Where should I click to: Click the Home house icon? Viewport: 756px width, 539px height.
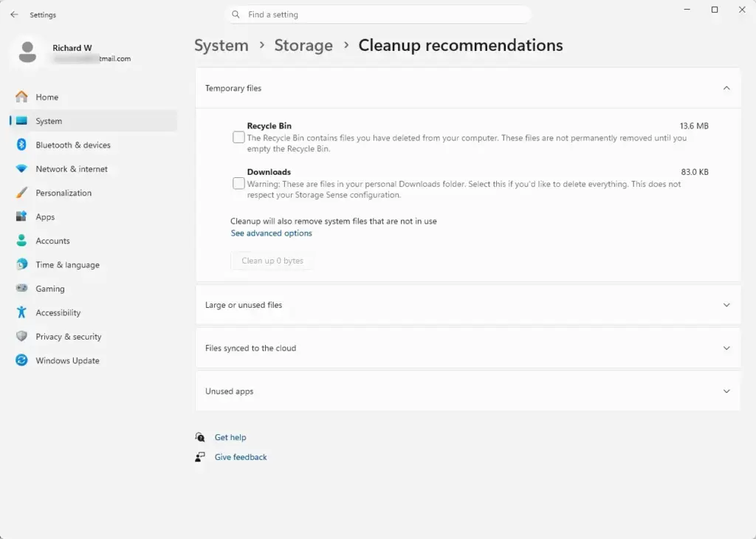21,97
